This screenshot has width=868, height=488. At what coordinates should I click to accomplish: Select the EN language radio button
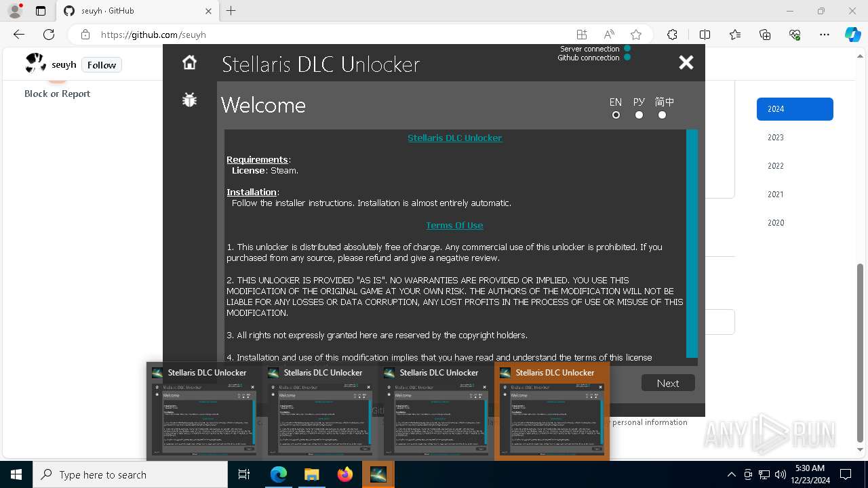(616, 115)
